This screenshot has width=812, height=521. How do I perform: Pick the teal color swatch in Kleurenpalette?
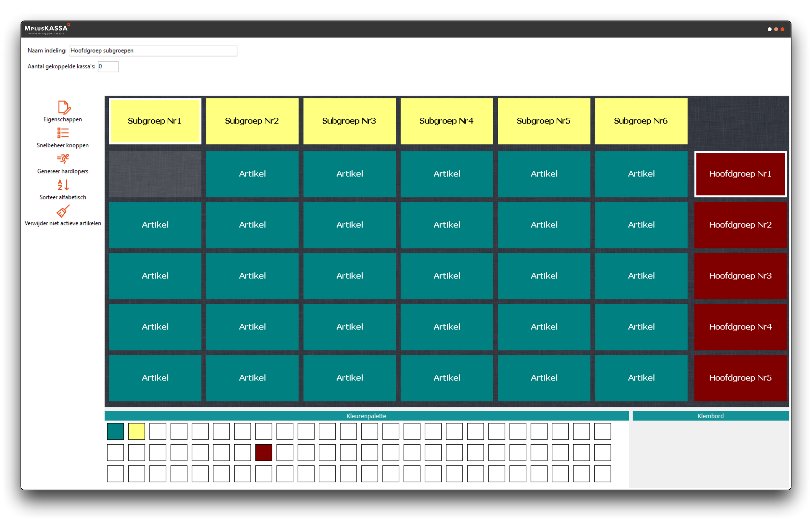[116, 431]
